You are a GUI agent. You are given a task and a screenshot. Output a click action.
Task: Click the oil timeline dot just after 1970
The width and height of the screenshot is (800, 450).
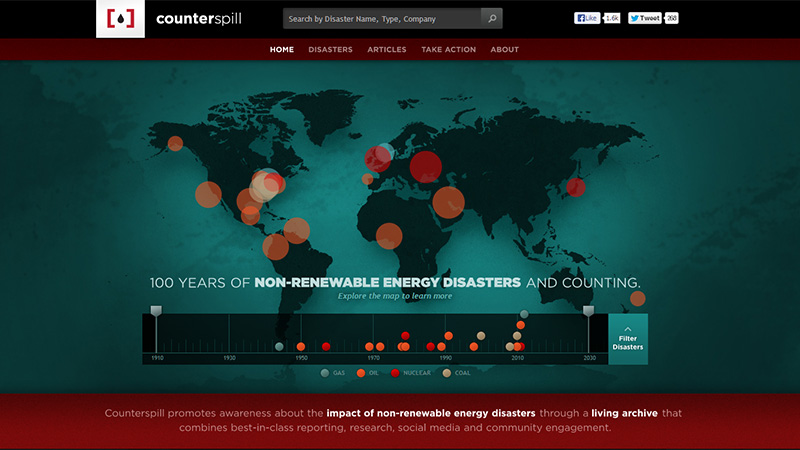coord(380,347)
